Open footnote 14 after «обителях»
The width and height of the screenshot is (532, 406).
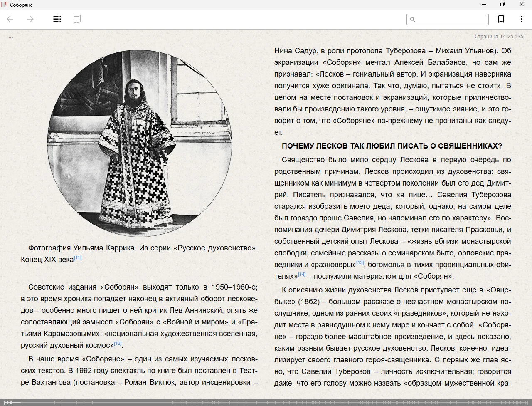[x=302, y=274]
